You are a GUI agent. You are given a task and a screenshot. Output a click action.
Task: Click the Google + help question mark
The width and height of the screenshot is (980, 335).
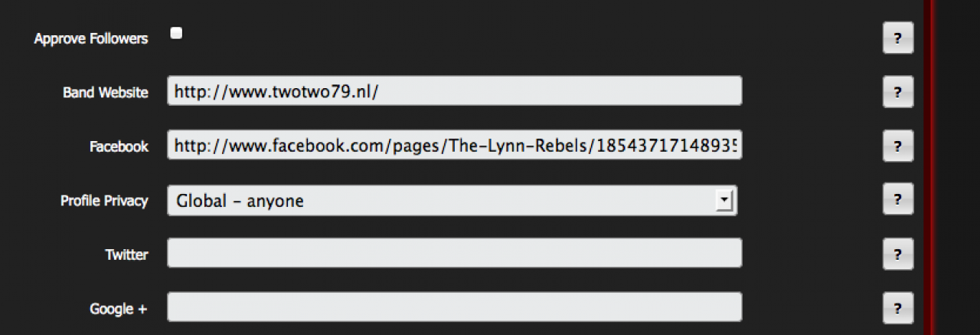click(x=897, y=308)
